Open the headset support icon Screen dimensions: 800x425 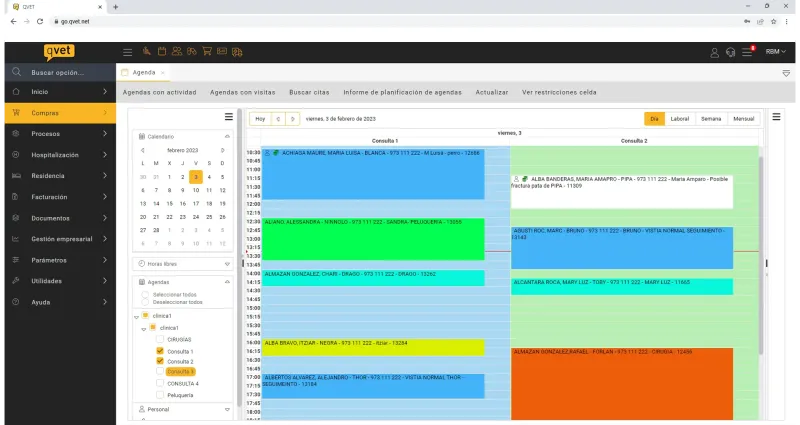click(x=730, y=52)
